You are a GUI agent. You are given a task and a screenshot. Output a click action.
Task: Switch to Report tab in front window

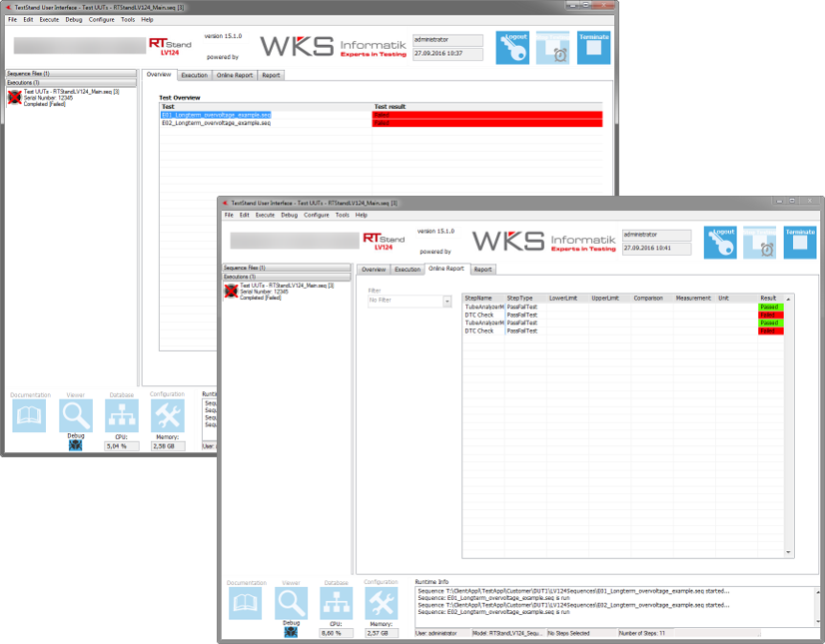[x=483, y=270]
